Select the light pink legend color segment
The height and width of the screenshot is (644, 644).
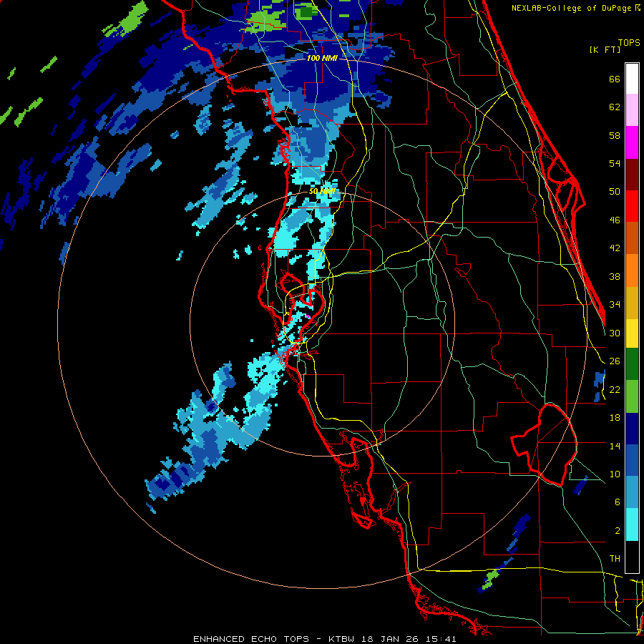632,110
